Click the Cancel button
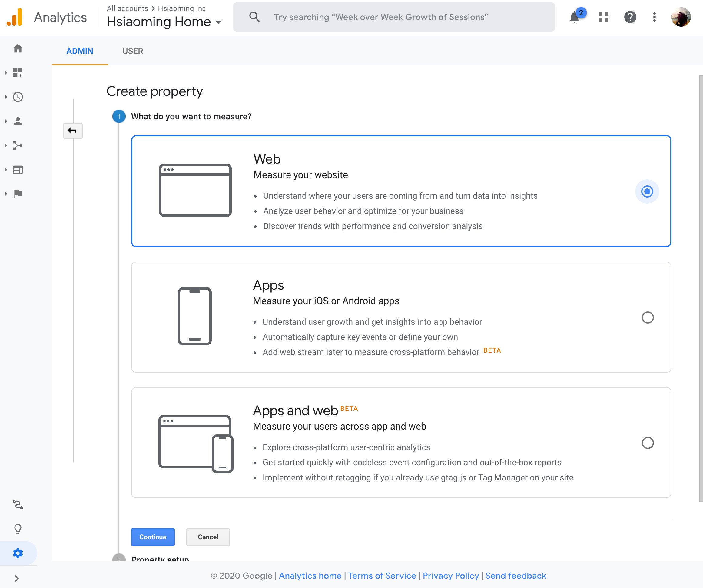The height and width of the screenshot is (588, 703). pyautogui.click(x=208, y=537)
